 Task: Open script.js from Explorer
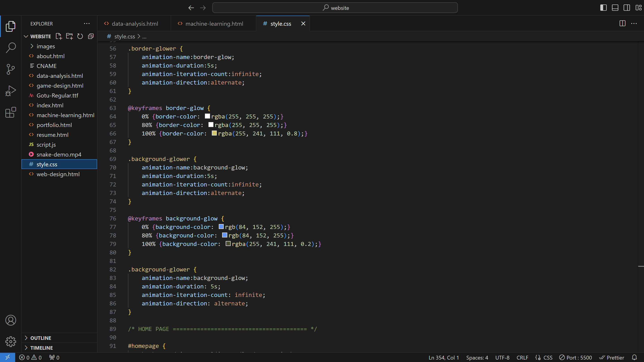coord(59,145)
